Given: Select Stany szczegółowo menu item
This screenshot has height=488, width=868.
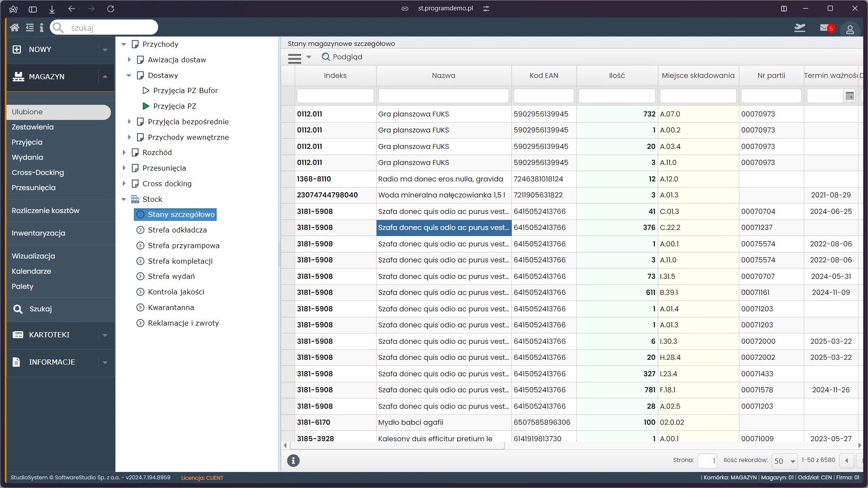Looking at the screenshot, I should 181,214.
